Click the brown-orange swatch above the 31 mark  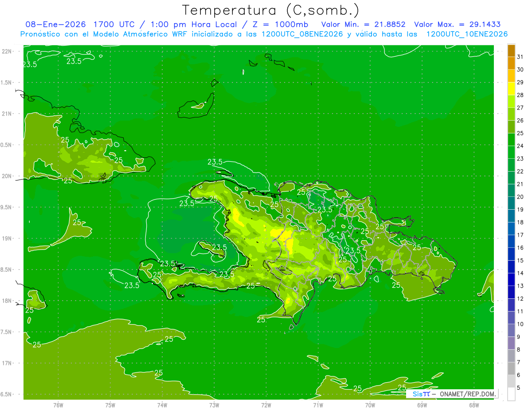point(511,51)
